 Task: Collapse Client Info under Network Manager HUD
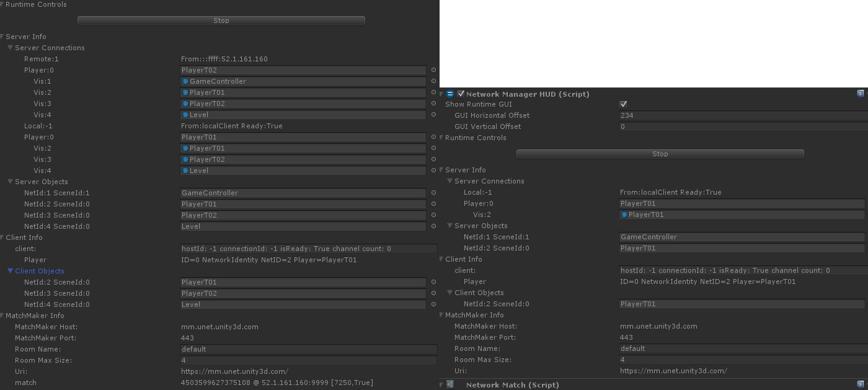coord(442,259)
